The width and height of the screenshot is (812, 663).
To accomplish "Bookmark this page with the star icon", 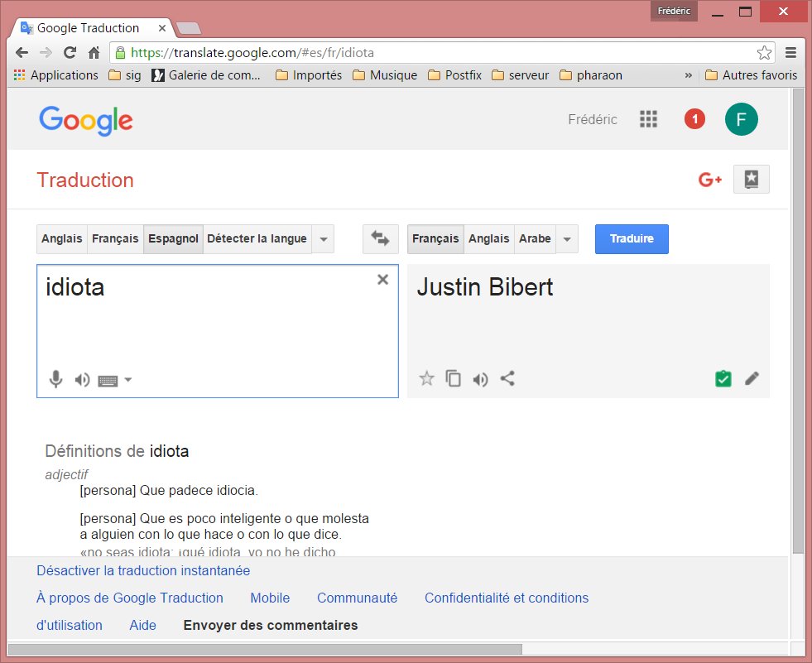I will (x=764, y=52).
